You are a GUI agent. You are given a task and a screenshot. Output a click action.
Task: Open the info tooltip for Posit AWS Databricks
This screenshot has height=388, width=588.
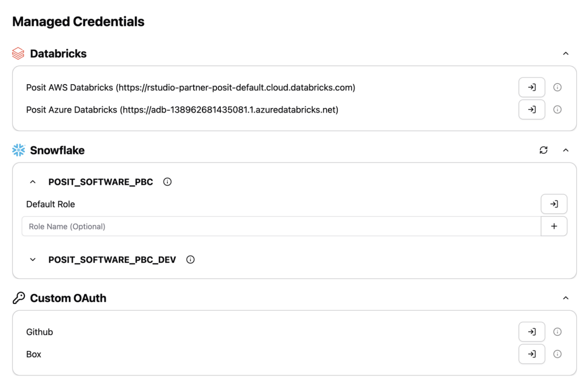coord(557,87)
